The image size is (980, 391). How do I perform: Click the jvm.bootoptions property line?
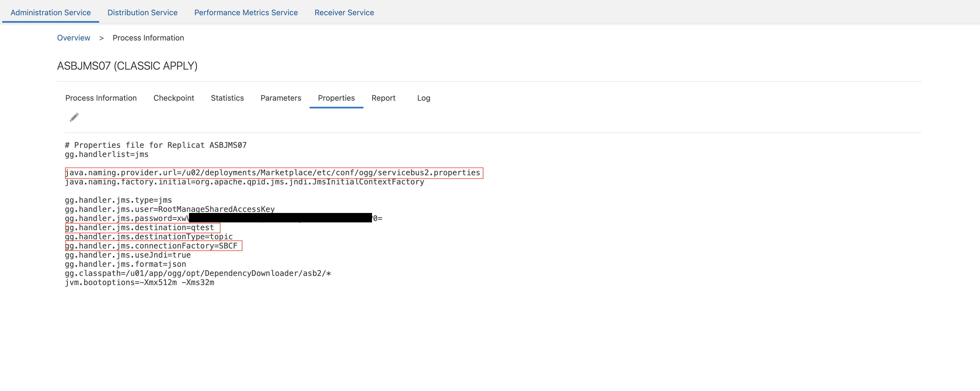click(x=140, y=283)
